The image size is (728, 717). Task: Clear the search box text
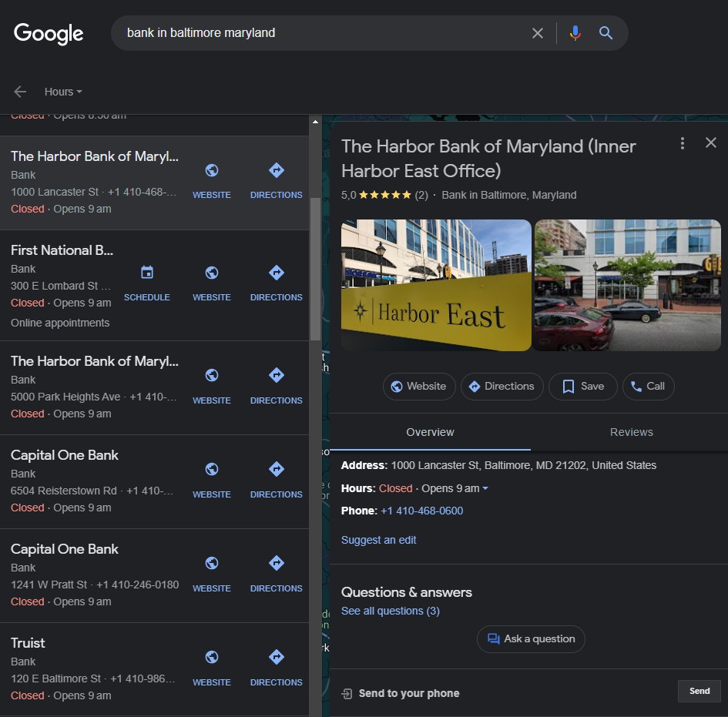(x=538, y=33)
